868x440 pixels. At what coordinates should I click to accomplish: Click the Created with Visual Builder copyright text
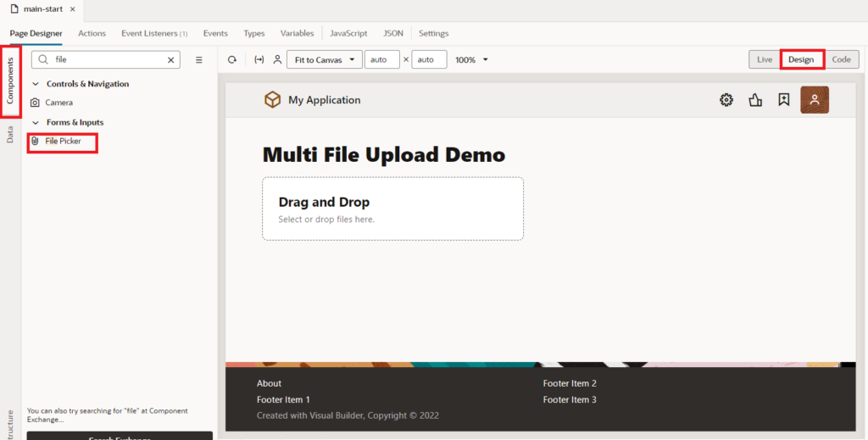pyautogui.click(x=348, y=415)
